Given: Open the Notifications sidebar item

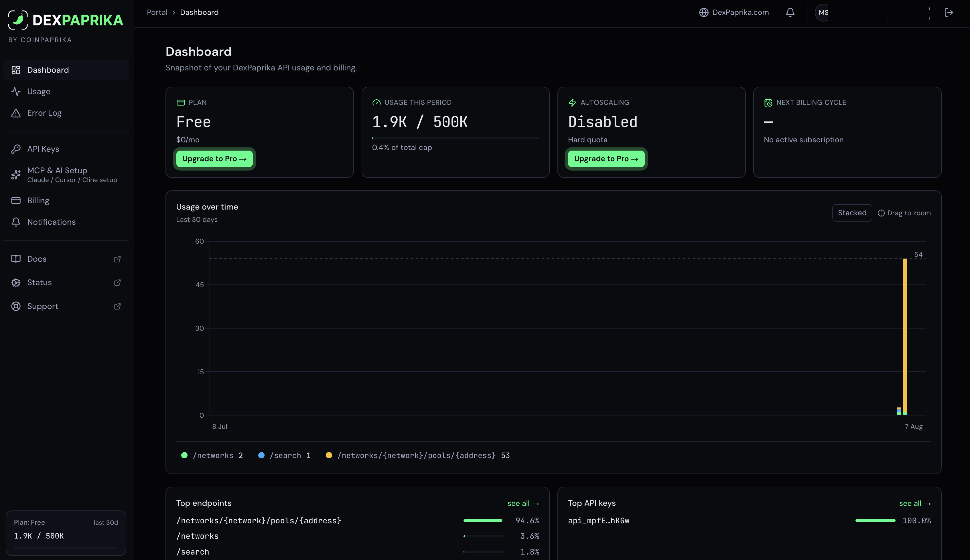Looking at the screenshot, I should pyautogui.click(x=66, y=222).
